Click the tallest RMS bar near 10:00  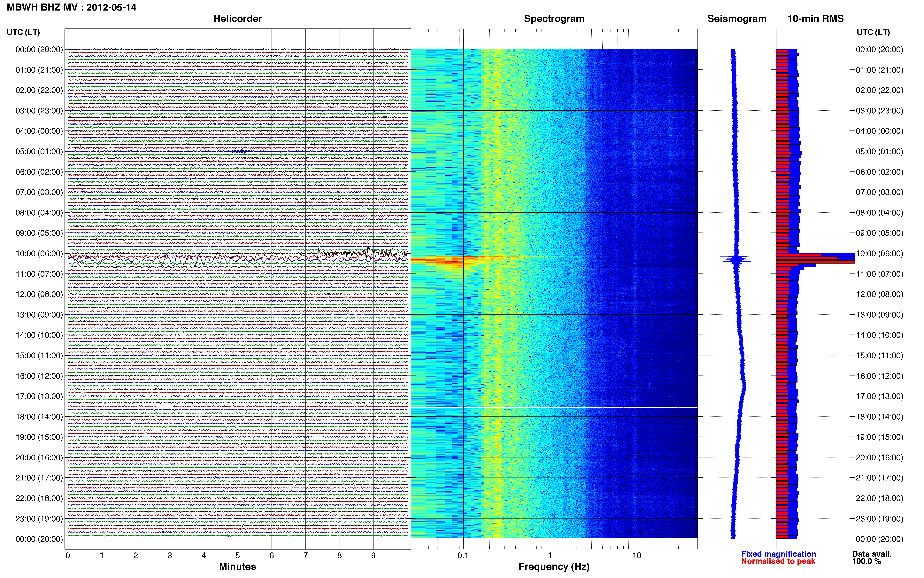click(x=815, y=262)
